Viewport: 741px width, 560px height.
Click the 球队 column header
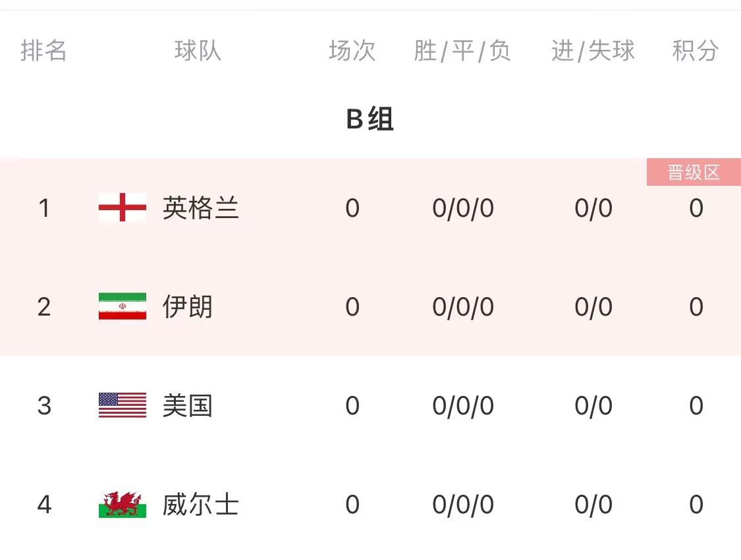(x=198, y=51)
